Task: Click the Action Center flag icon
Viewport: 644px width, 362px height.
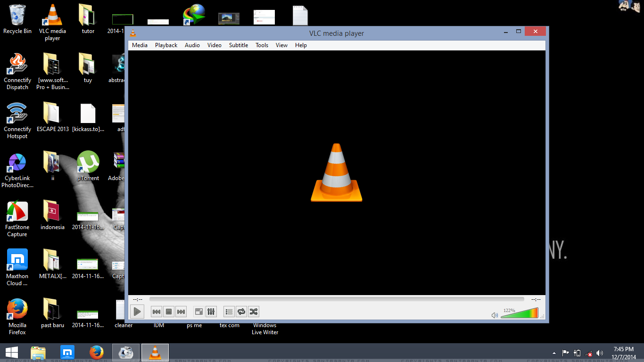Action: pos(565,353)
